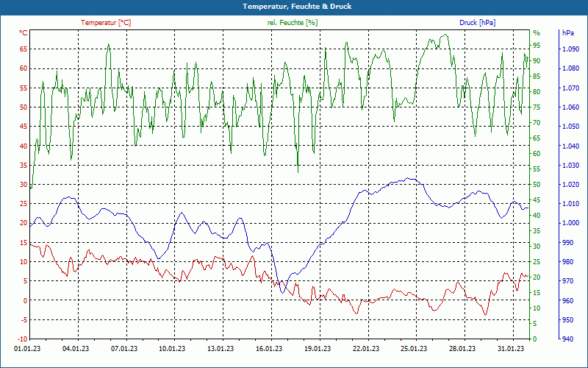The width and height of the screenshot is (588, 368).
Task: Click the red temperature axis value "65"
Action: pos(24,49)
